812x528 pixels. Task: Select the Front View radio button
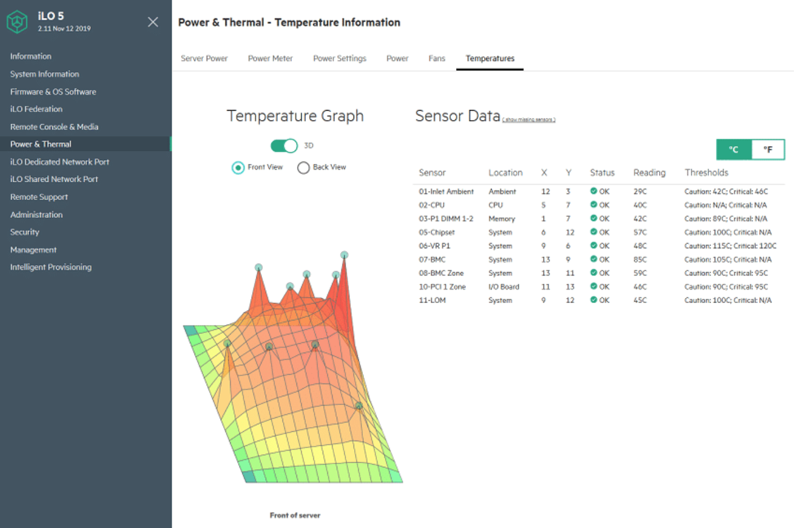point(238,168)
